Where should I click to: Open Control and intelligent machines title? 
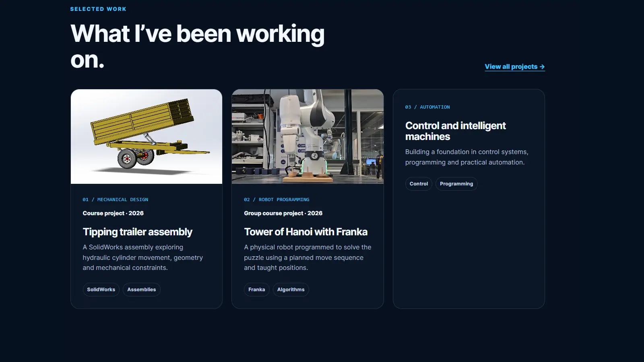click(455, 131)
